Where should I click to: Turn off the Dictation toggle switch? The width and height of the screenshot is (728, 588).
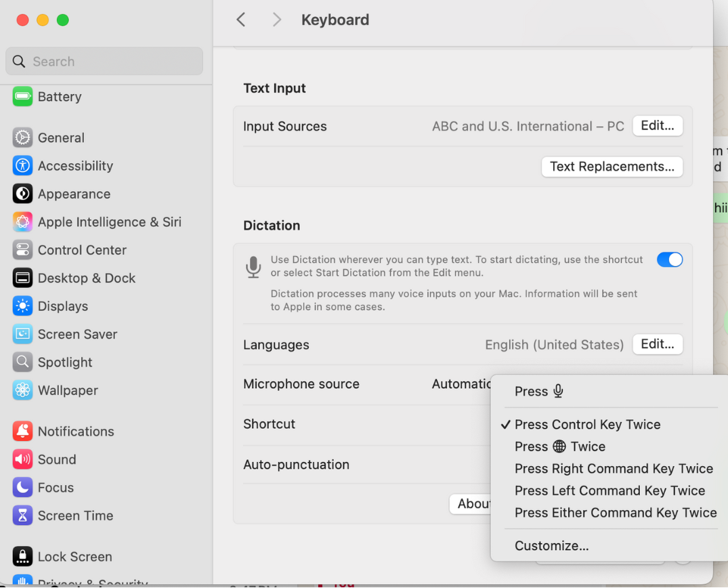point(670,259)
